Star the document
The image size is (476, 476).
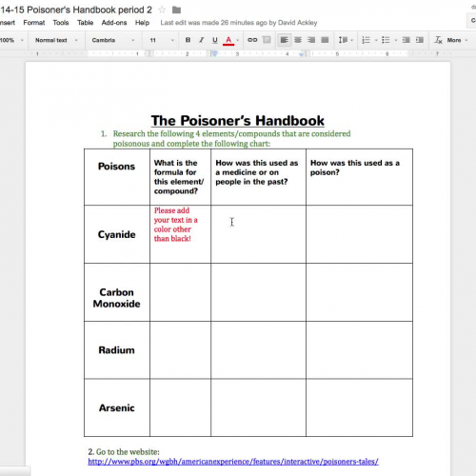pyautogui.click(x=162, y=10)
